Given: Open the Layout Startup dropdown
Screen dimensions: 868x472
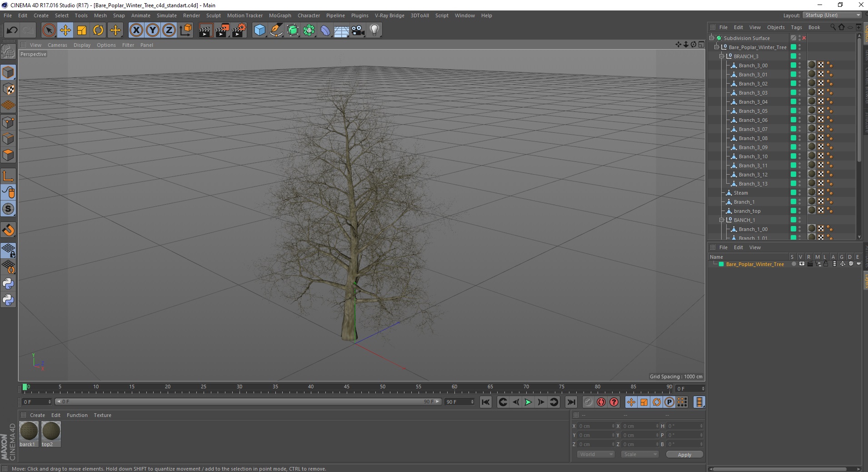Looking at the screenshot, I should coord(832,15).
